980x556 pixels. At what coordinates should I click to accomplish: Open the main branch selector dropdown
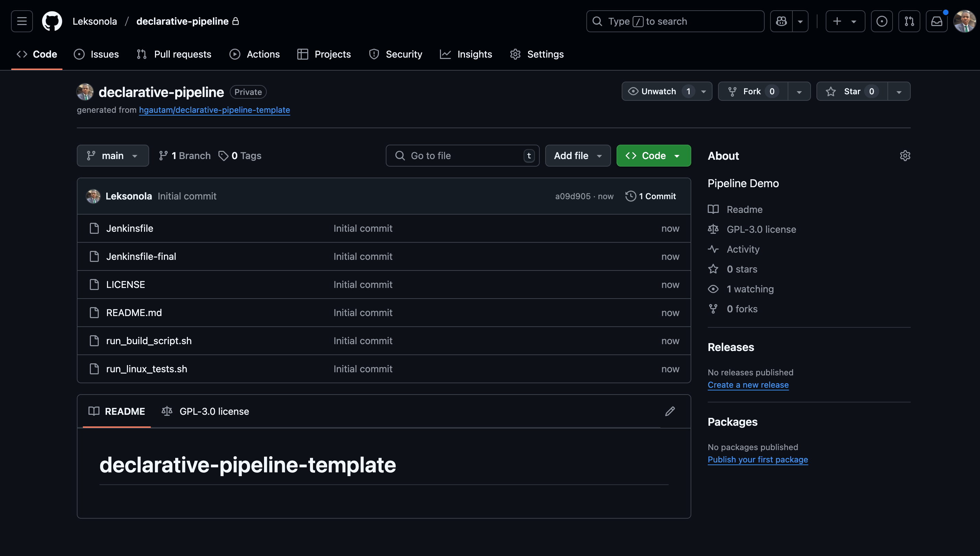(113, 155)
